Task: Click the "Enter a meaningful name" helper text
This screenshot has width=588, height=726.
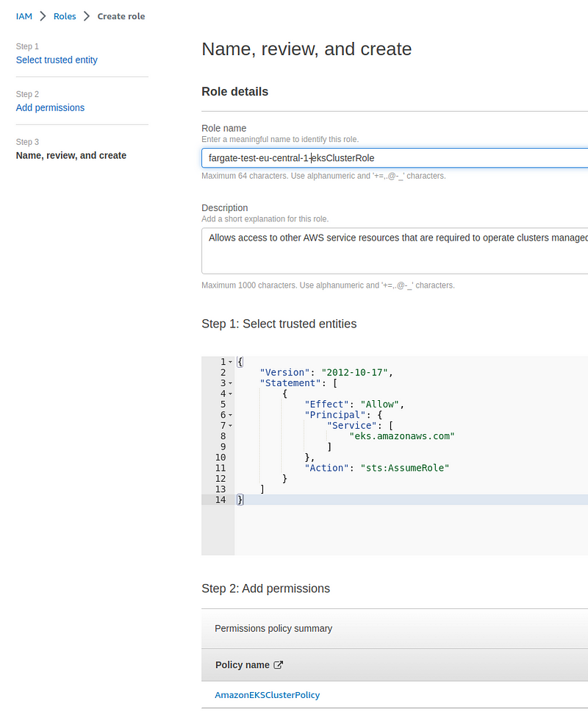Action: click(280, 139)
